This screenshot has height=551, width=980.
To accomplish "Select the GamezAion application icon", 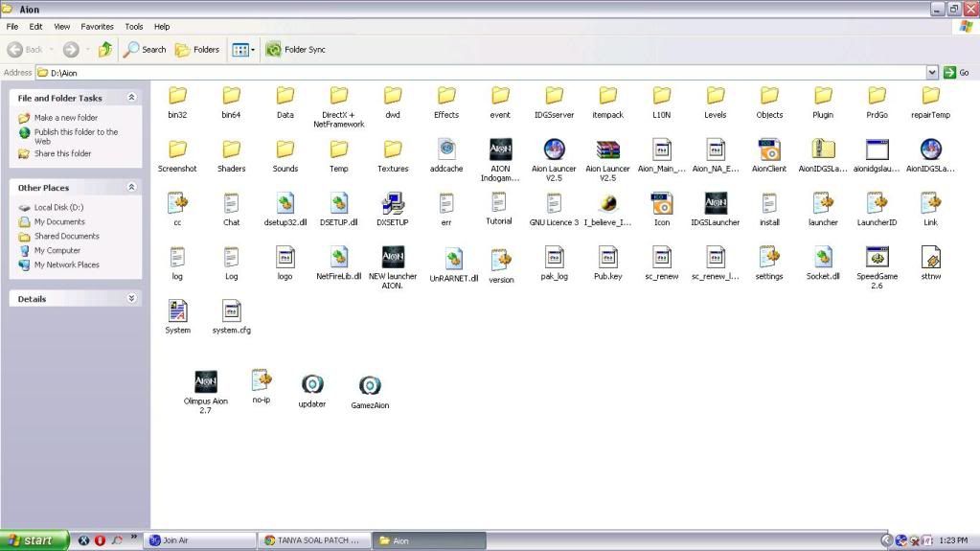I will [370, 385].
